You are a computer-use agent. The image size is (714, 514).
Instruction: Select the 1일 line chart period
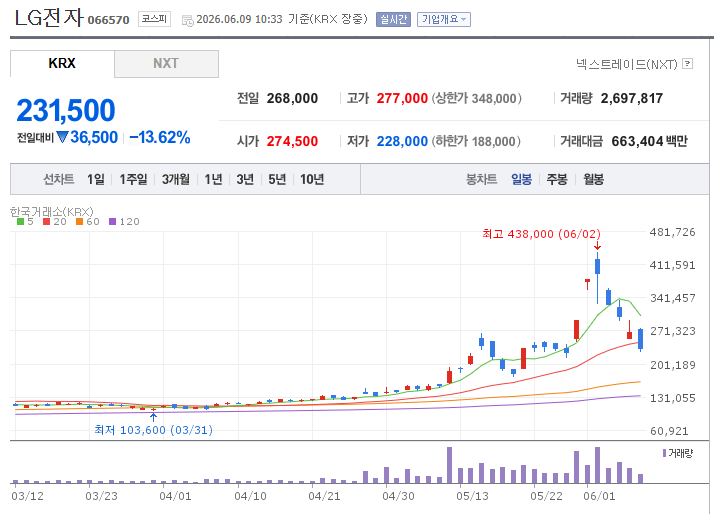click(x=96, y=179)
